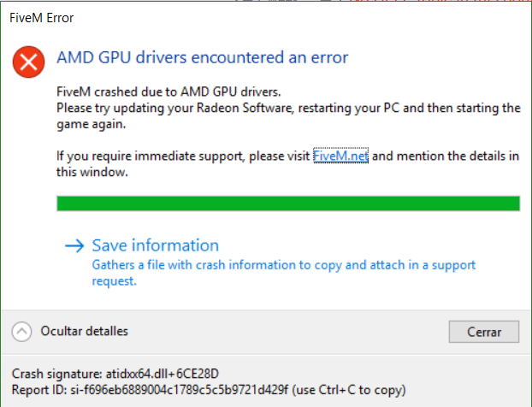Select the Save information command link
Image resolution: width=532 pixels, height=407 pixels.
pyautogui.click(x=155, y=245)
